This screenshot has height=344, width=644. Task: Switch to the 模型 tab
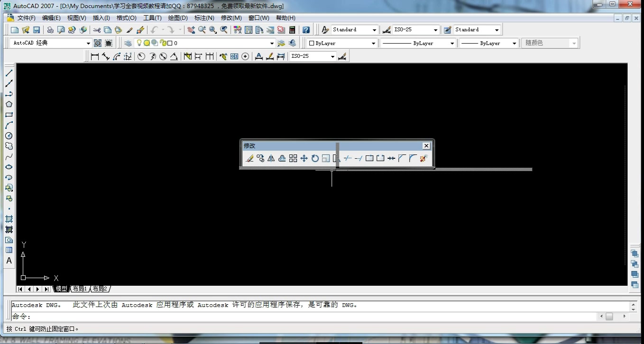click(x=61, y=289)
